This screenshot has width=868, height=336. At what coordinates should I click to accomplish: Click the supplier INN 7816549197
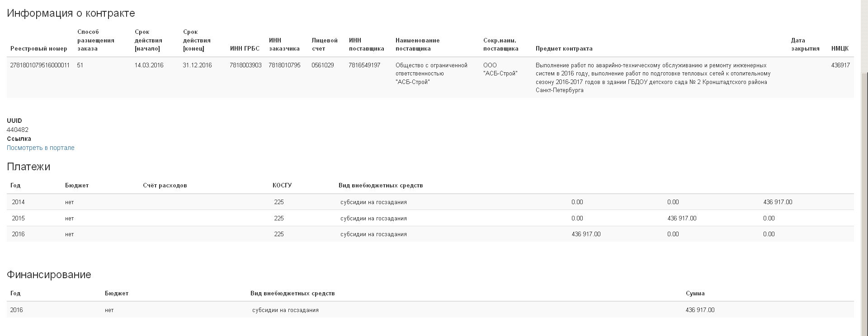coord(364,65)
